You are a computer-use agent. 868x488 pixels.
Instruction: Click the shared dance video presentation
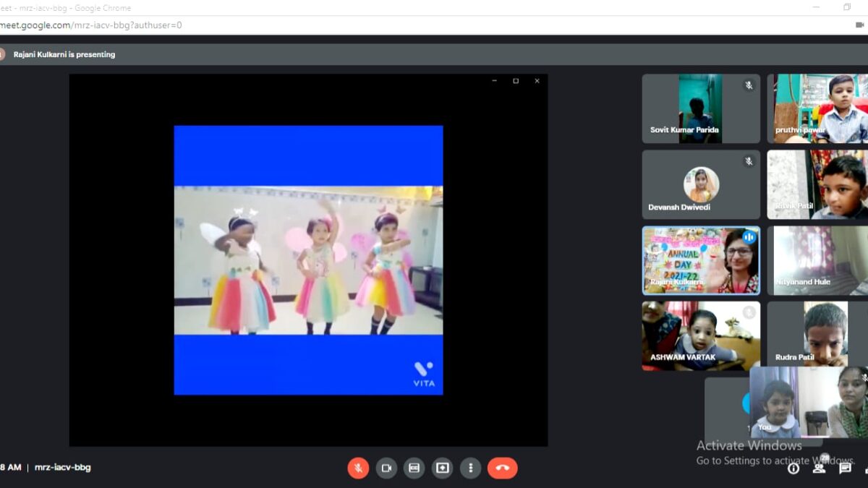[x=308, y=260]
